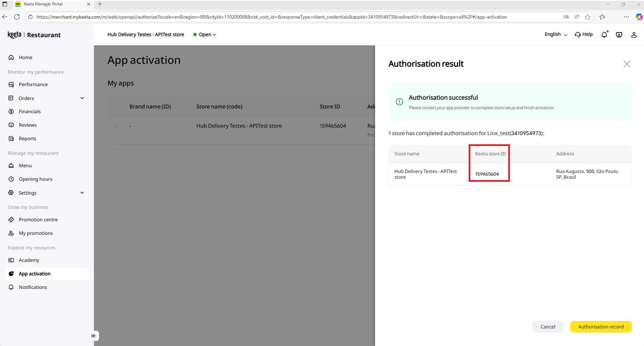Open the Home sidebar item
This screenshot has width=644, height=346.
pyautogui.click(x=47, y=57)
